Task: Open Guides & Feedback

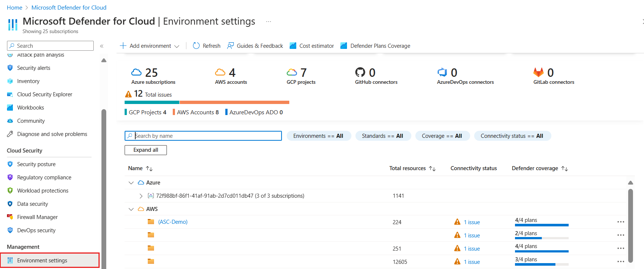Action: 255,46
